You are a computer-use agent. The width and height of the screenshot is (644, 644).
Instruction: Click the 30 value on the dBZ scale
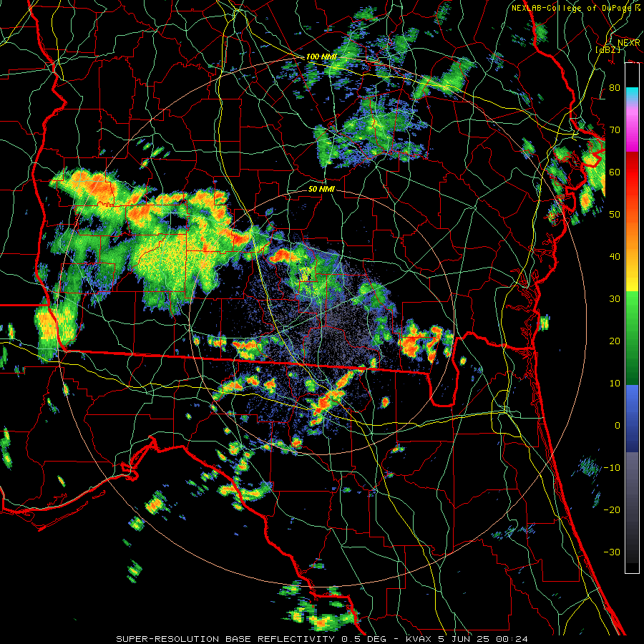615,298
